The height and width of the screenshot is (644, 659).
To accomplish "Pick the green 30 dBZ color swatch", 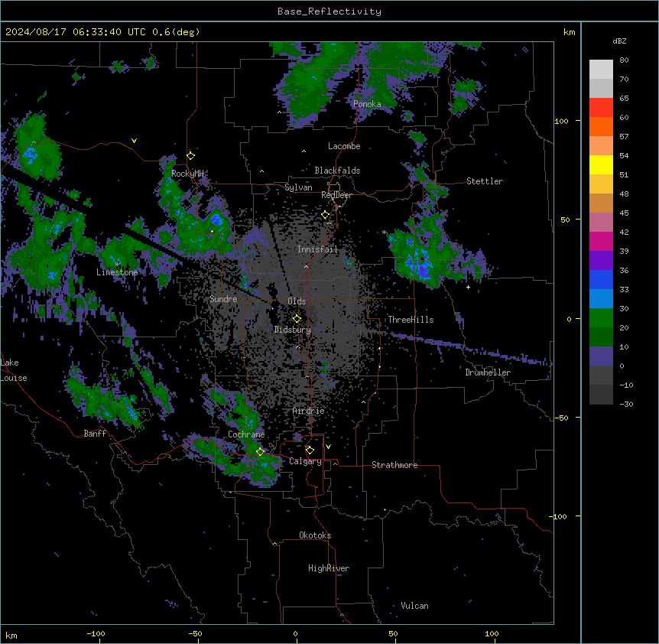I will 601,318.
